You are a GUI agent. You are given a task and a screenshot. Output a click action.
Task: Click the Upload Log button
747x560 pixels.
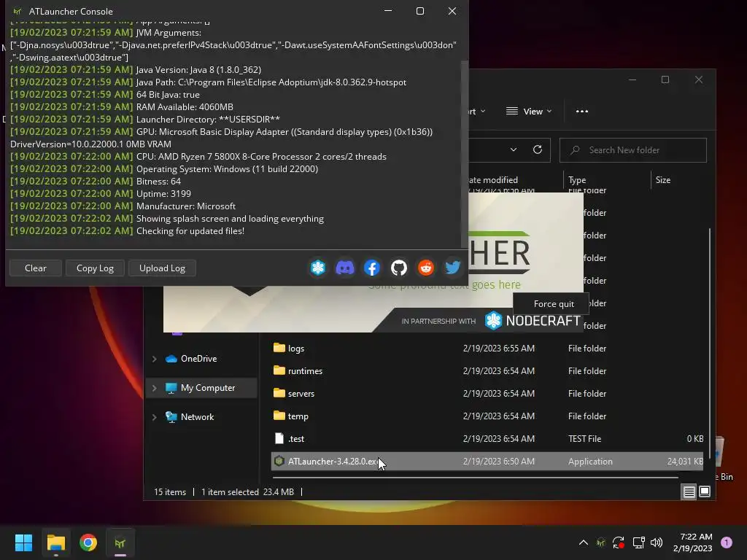162,268
